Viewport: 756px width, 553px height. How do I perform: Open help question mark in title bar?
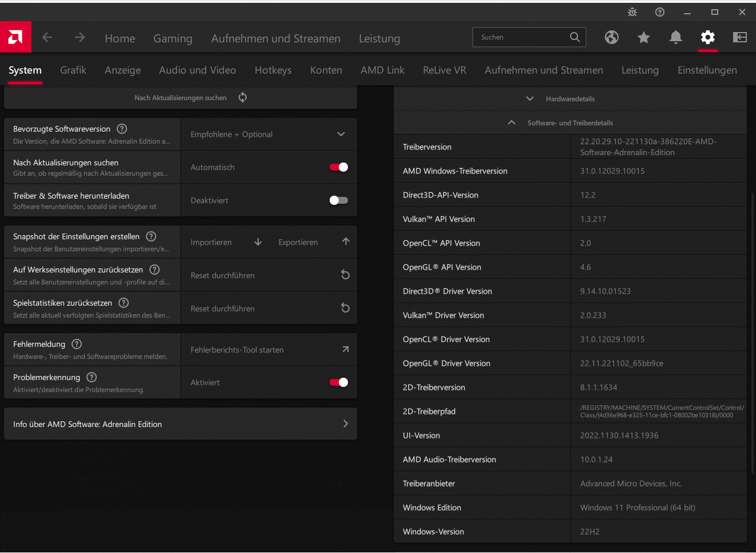(x=660, y=12)
